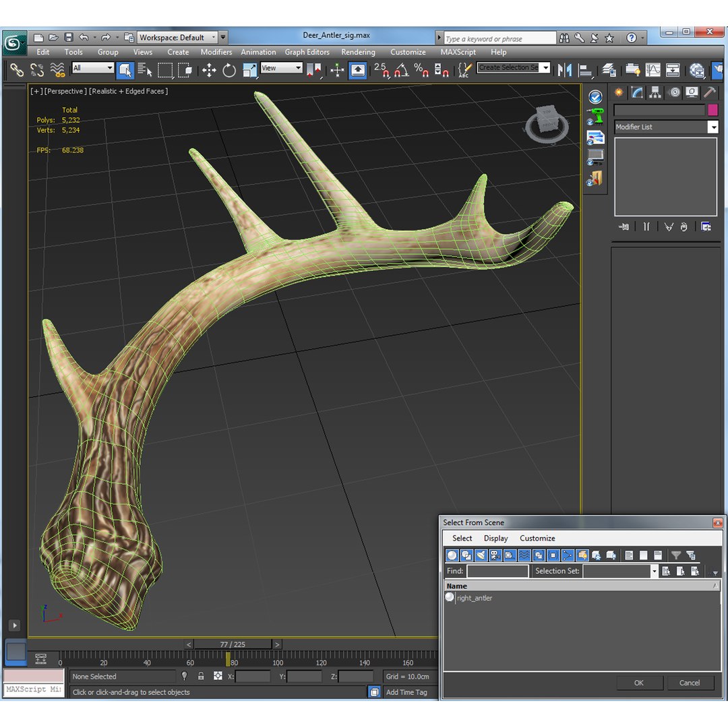Click OK in Select From Scene dialog
The height and width of the screenshot is (728, 728).
639,682
